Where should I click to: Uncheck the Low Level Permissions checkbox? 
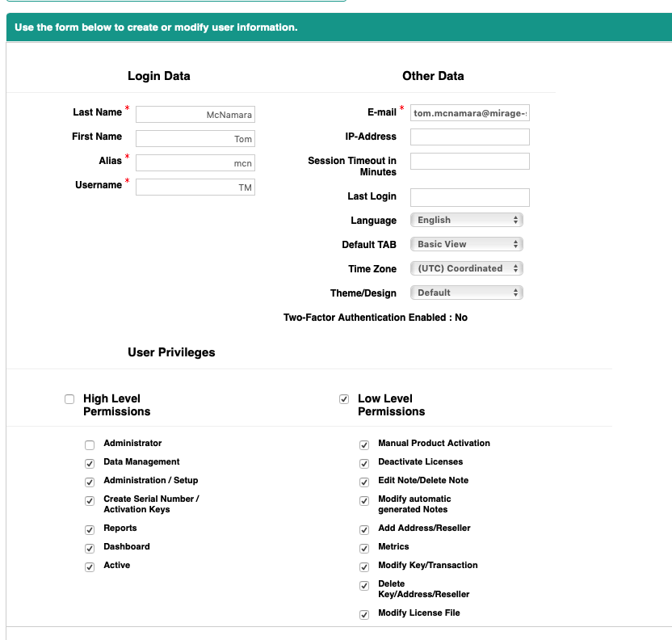tap(344, 399)
